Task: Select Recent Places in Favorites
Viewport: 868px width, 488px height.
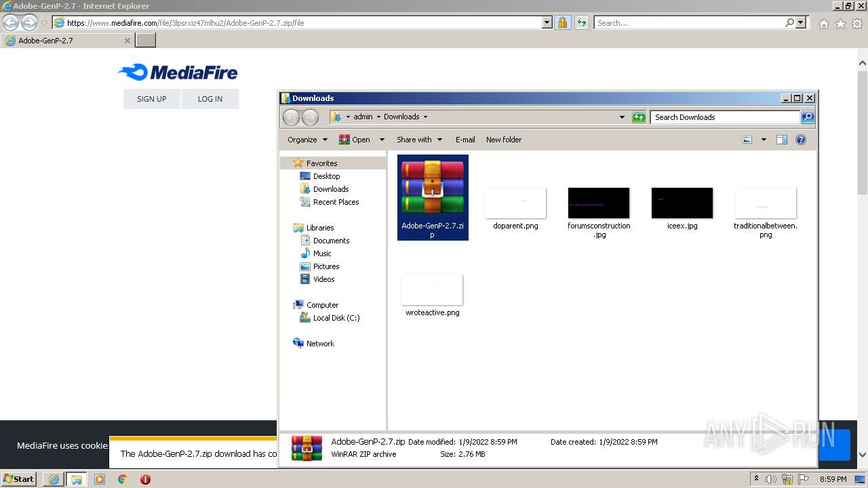Action: [x=336, y=202]
